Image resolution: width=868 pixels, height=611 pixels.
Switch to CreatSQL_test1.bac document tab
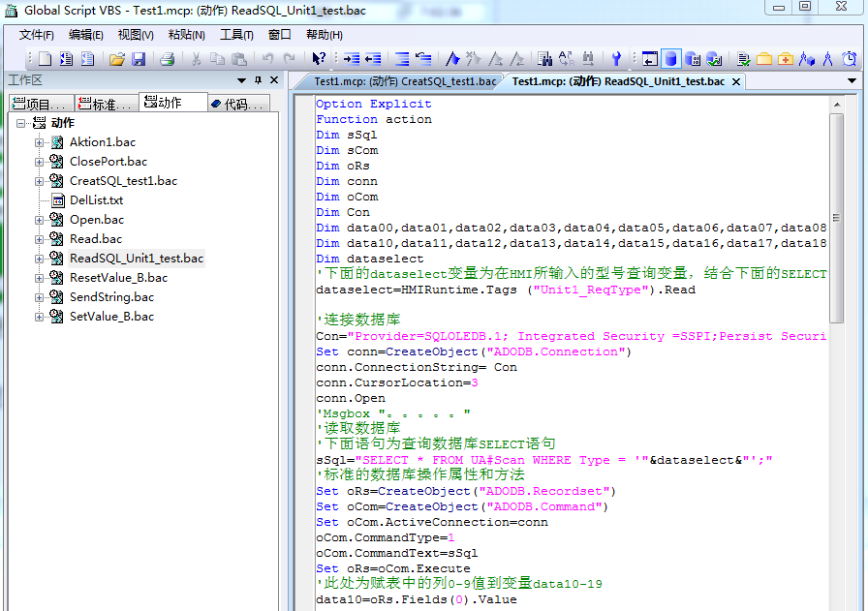coord(405,81)
